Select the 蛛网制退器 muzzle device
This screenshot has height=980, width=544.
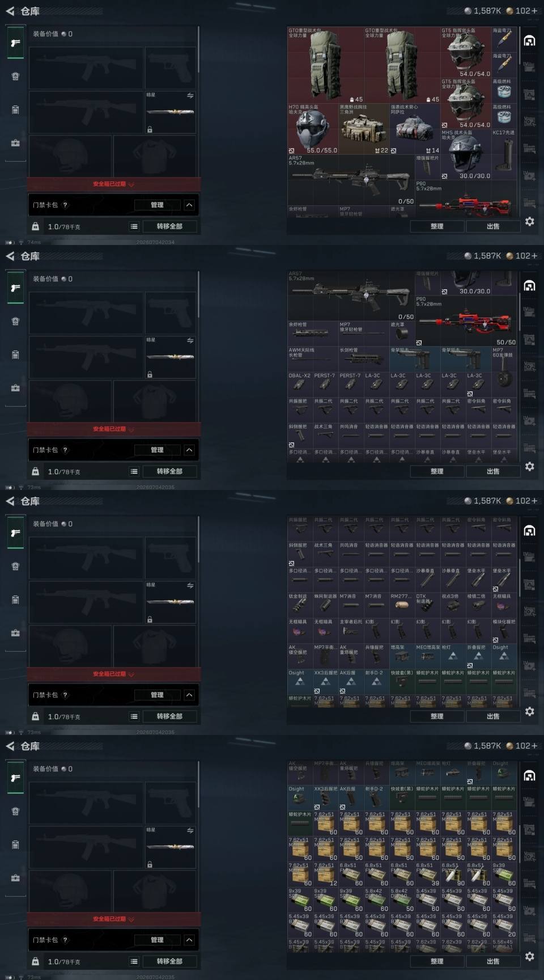point(325,605)
